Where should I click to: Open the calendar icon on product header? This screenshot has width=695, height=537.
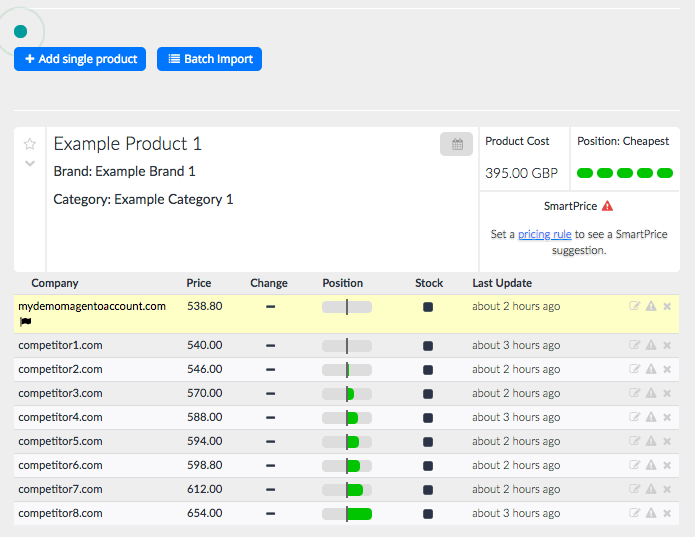click(457, 144)
